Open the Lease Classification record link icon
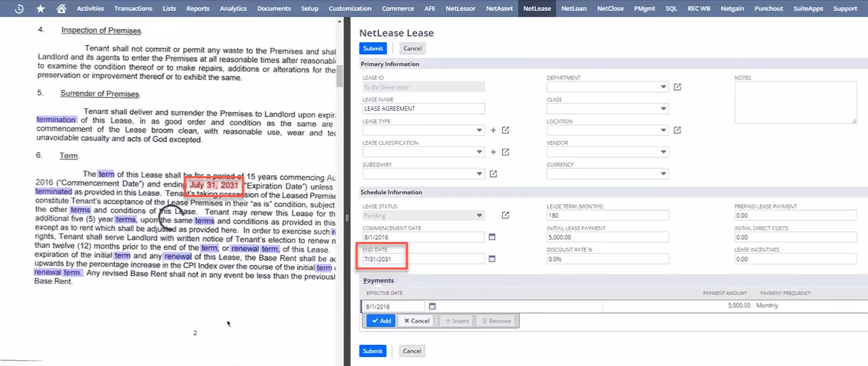The image size is (868, 366). (x=505, y=152)
